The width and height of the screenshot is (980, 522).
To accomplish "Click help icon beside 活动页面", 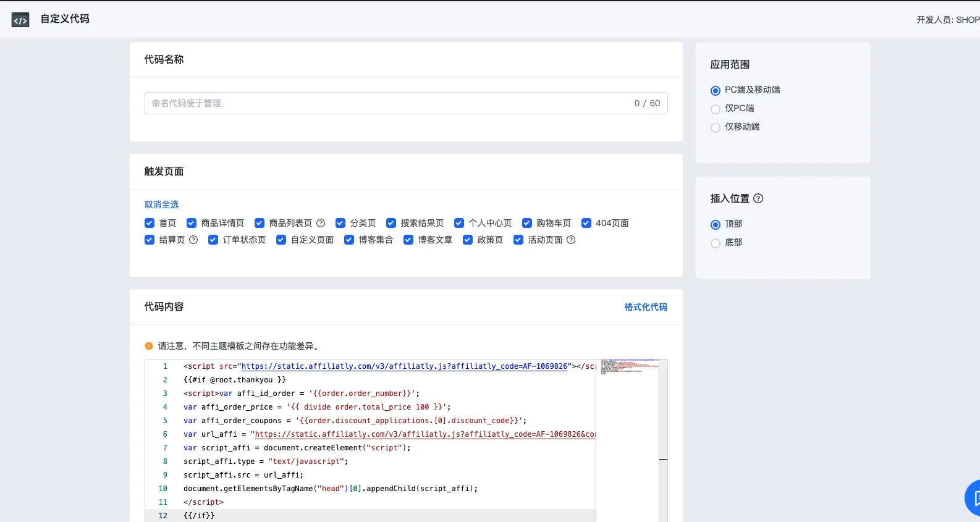I will pos(571,240).
